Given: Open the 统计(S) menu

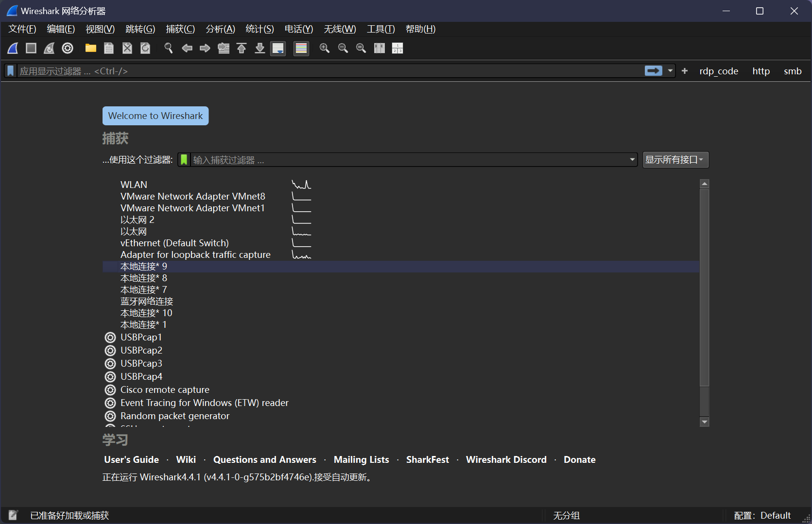Looking at the screenshot, I should (x=259, y=29).
